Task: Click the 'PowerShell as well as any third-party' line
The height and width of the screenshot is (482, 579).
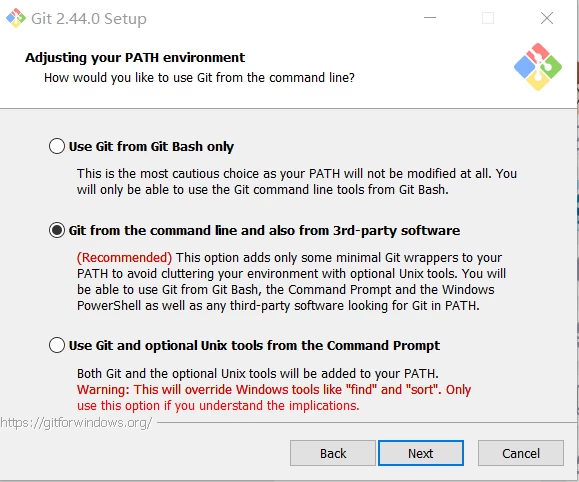Action: pyautogui.click(x=278, y=306)
